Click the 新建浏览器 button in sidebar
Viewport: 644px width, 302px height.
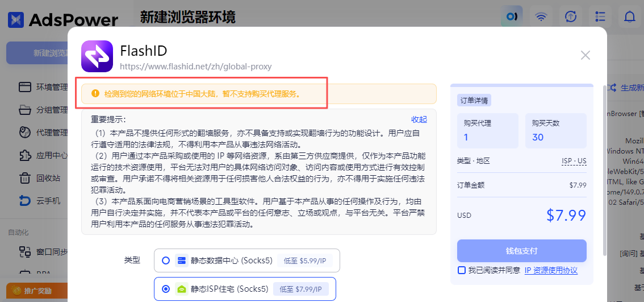coord(37,53)
